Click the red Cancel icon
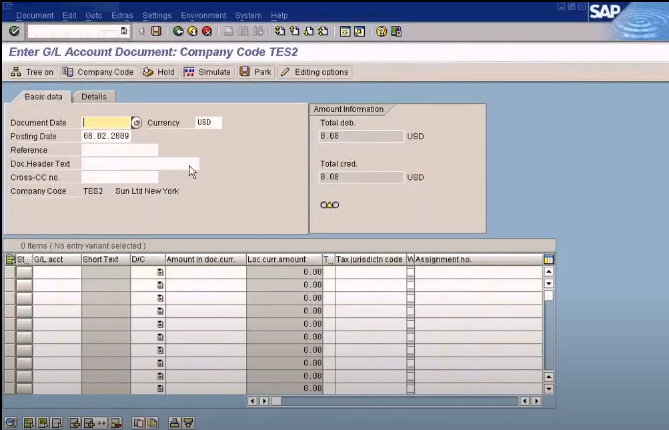The width and height of the screenshot is (669, 430). (207, 31)
